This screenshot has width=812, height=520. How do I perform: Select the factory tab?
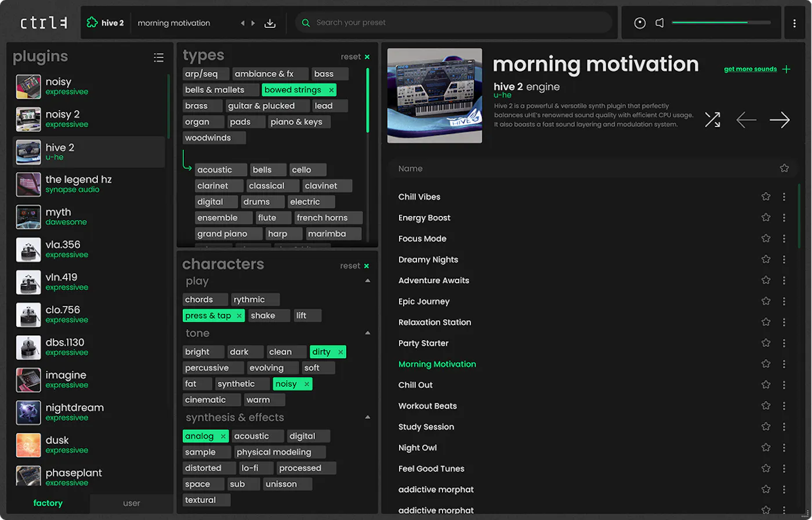(48, 503)
